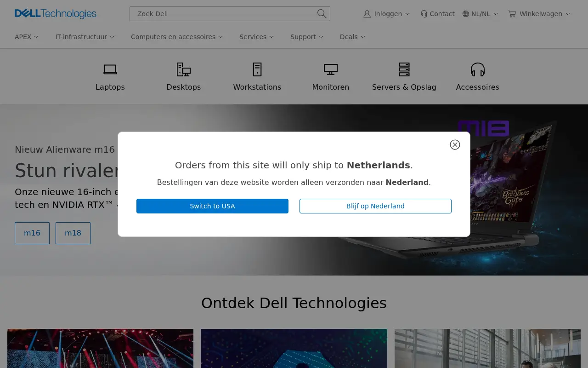Expand the Inloggen dropdown chevron
This screenshot has height=368, width=588.
pyautogui.click(x=407, y=14)
